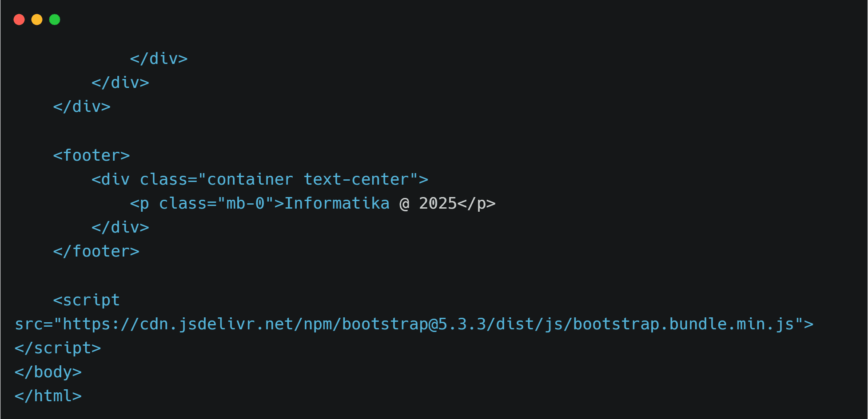This screenshot has width=868, height=419.
Task: Click the yellow minimize window dot
Action: (x=37, y=20)
